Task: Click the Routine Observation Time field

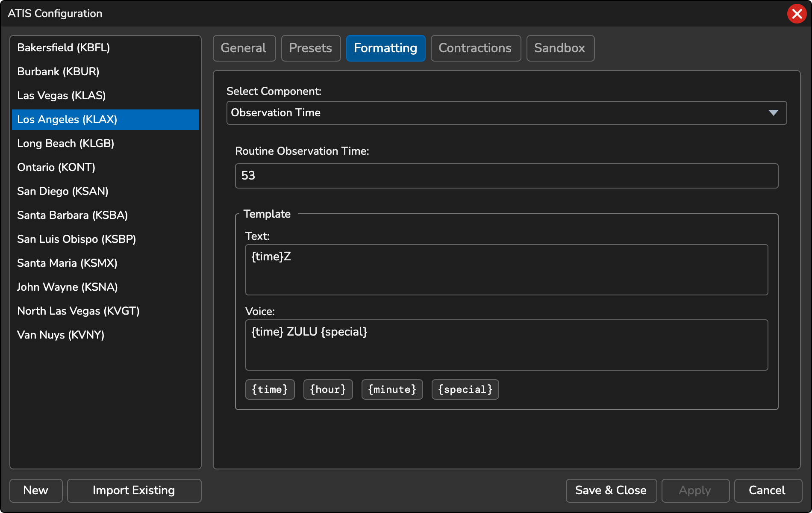Action: [506, 176]
